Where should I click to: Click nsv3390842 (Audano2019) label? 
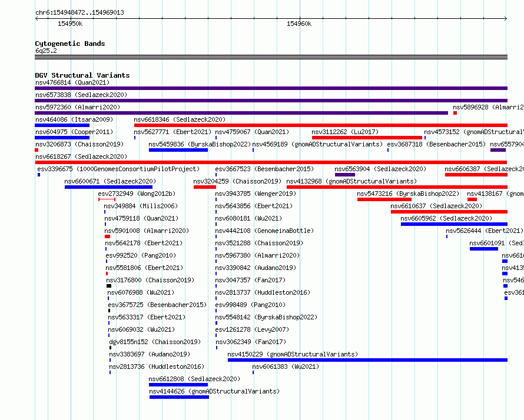[x=256, y=268]
